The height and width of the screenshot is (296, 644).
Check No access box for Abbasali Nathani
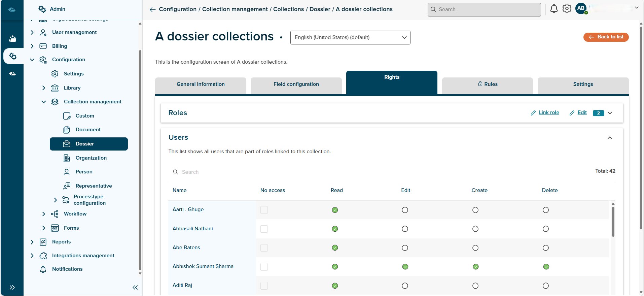(264, 229)
